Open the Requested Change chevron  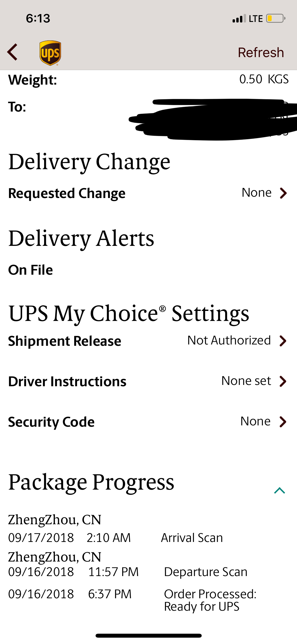[283, 193]
